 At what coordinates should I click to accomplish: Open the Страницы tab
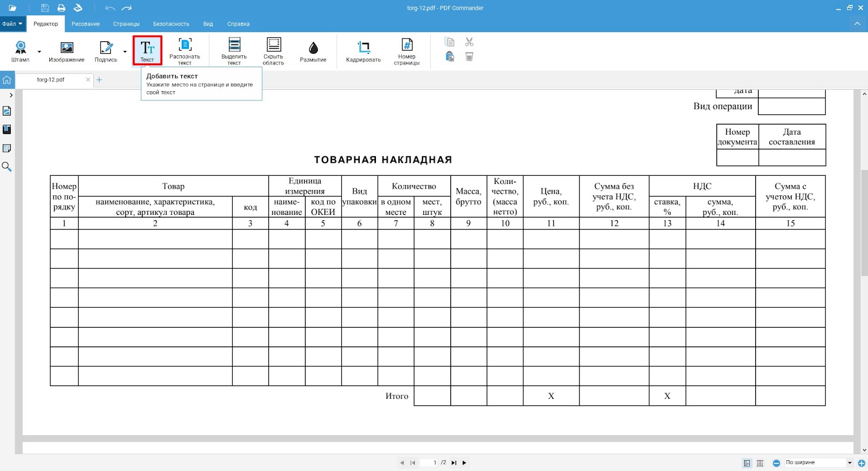(x=126, y=24)
